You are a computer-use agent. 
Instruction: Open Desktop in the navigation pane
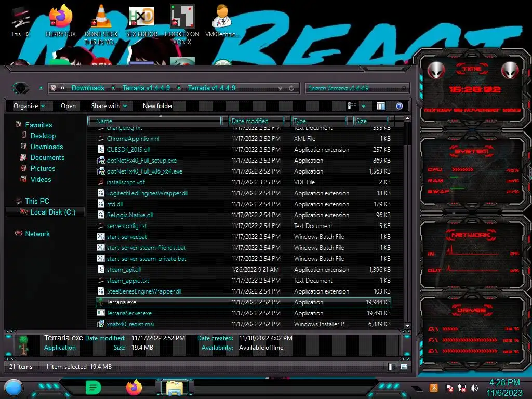[x=43, y=136]
